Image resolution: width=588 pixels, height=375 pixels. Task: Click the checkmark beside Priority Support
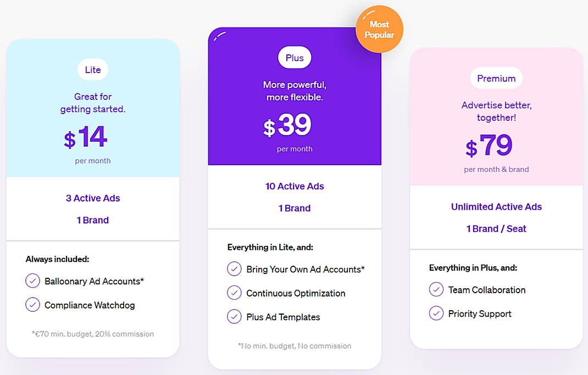(436, 314)
